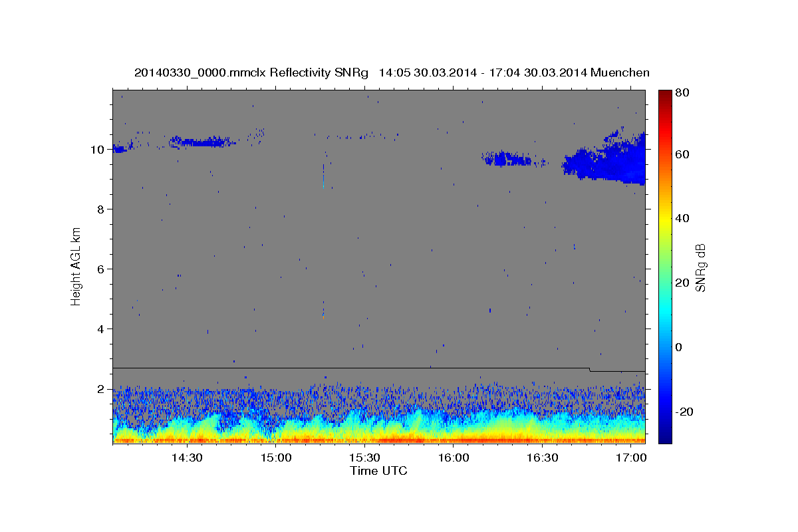Image resolution: width=798 pixels, height=532 pixels.
Task: Select the 16:30 time tick label
Action: (542, 458)
